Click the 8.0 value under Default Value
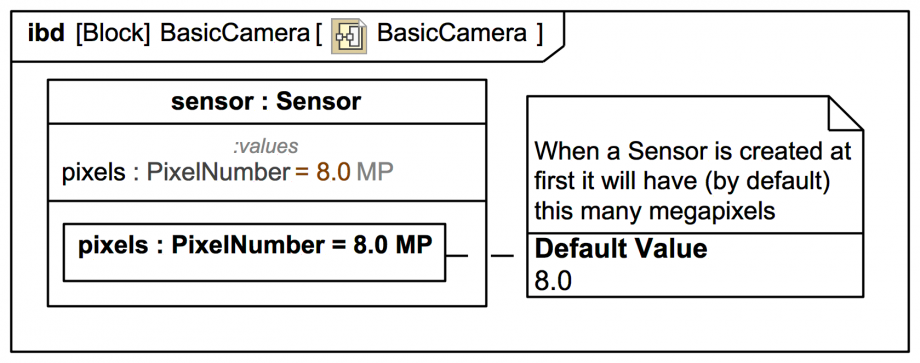Image resolution: width=920 pixels, height=363 pixels. coord(553,281)
